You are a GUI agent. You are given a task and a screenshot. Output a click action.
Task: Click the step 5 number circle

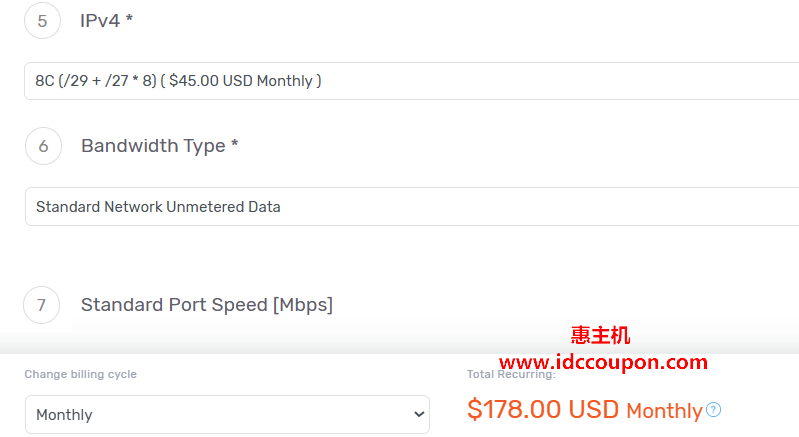pyautogui.click(x=42, y=20)
